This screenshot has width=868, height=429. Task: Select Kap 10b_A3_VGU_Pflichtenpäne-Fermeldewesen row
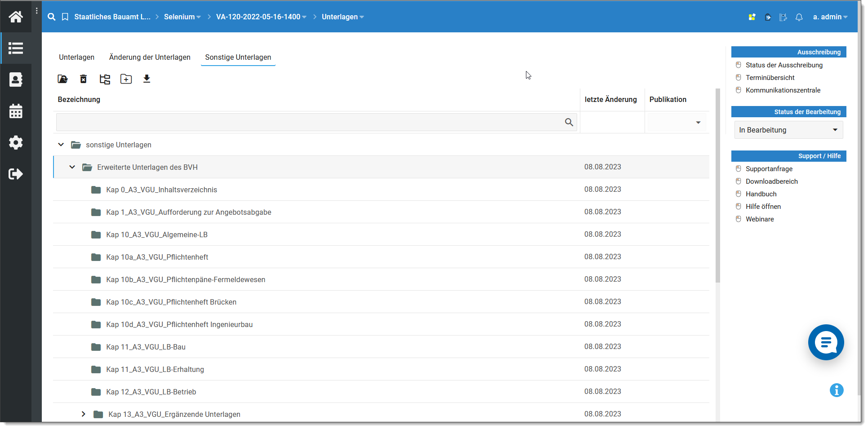[381, 279]
